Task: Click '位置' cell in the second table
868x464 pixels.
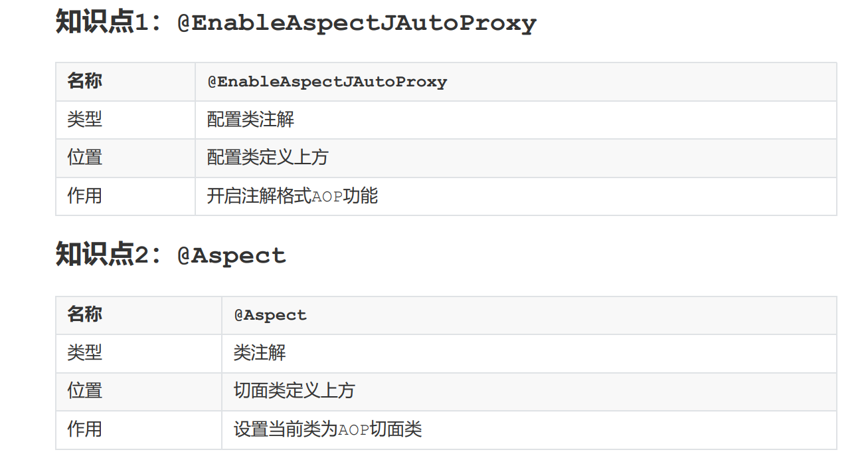Action: tap(84, 391)
